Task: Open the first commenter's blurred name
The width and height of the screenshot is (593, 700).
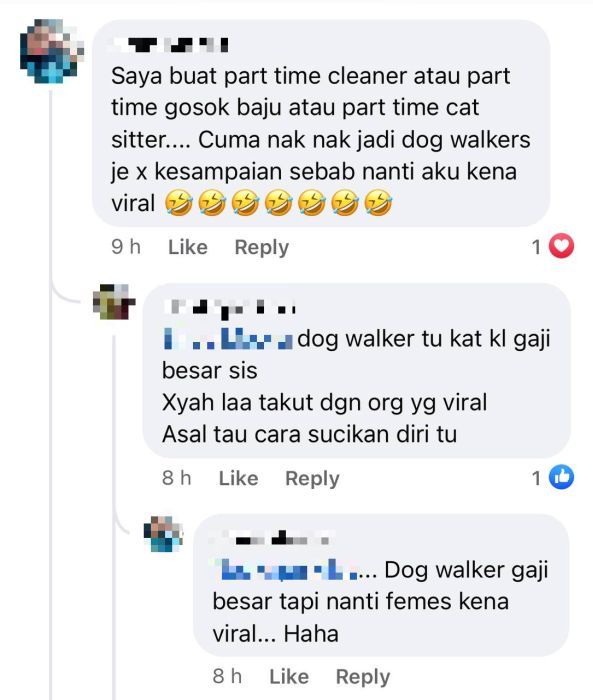Action: (x=172, y=45)
